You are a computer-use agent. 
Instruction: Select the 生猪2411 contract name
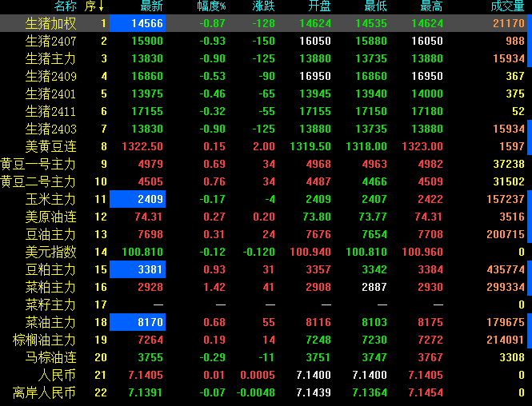[50, 112]
